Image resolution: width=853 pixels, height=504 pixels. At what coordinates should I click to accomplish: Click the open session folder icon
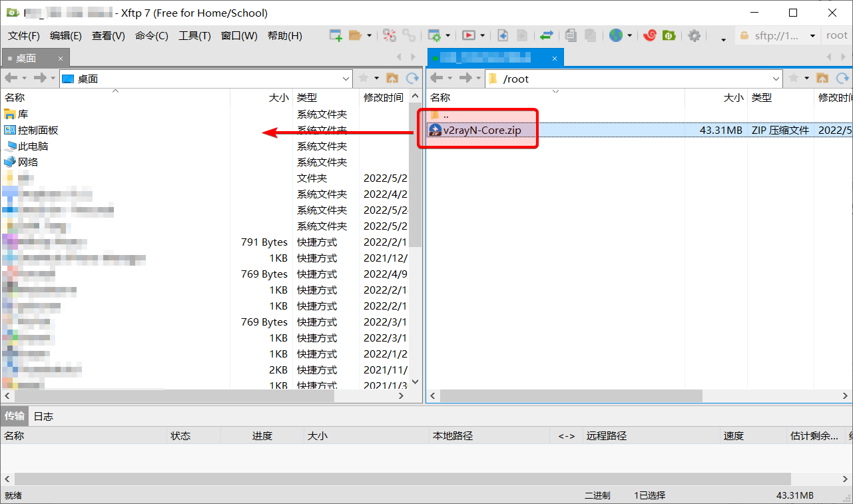tap(355, 36)
